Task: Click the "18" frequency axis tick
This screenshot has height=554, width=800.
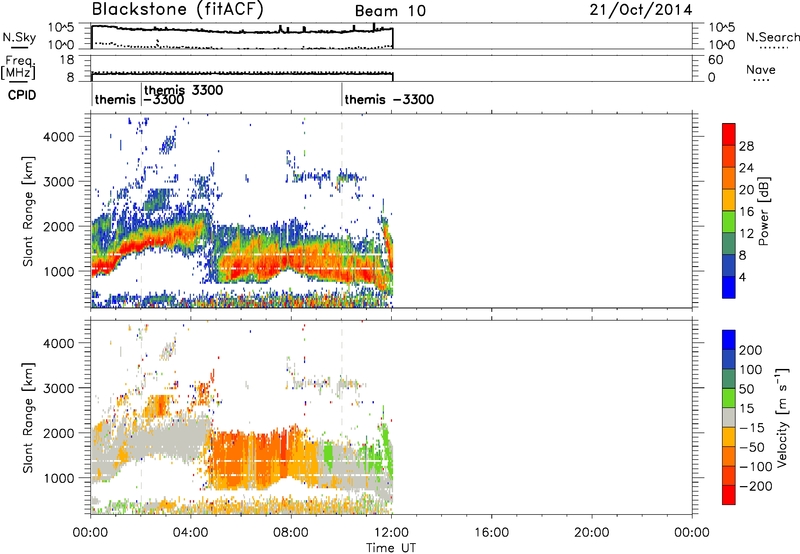Action: pos(67,60)
